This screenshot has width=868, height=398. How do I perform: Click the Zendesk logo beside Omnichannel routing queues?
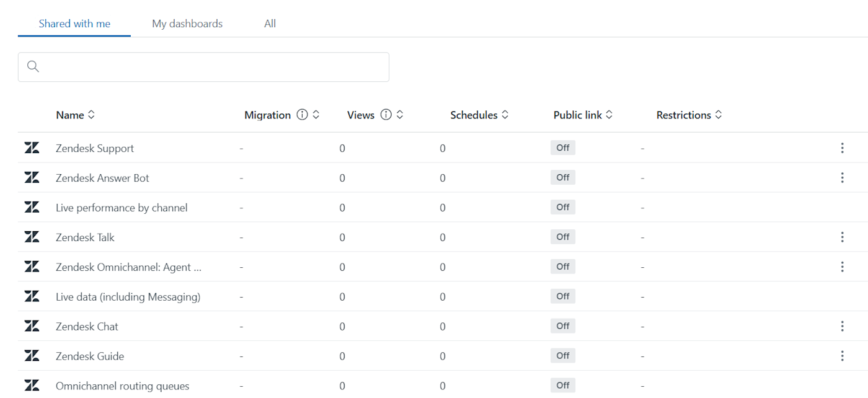[x=32, y=386]
